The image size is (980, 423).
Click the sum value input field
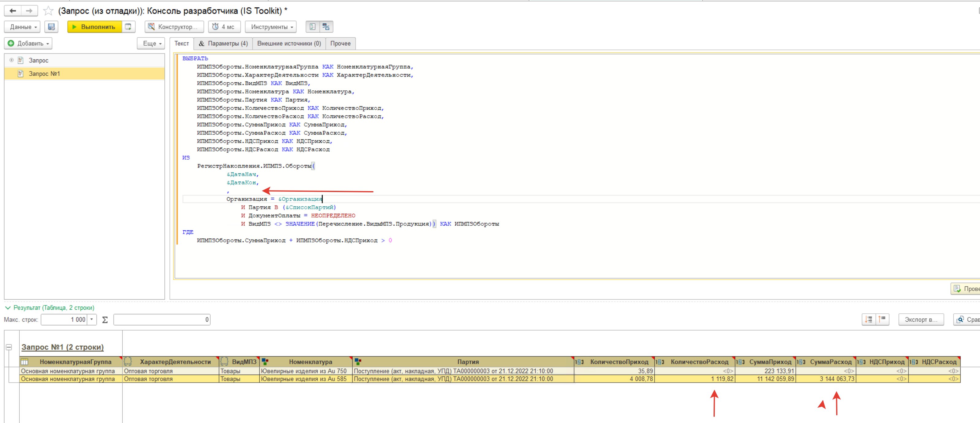(162, 320)
